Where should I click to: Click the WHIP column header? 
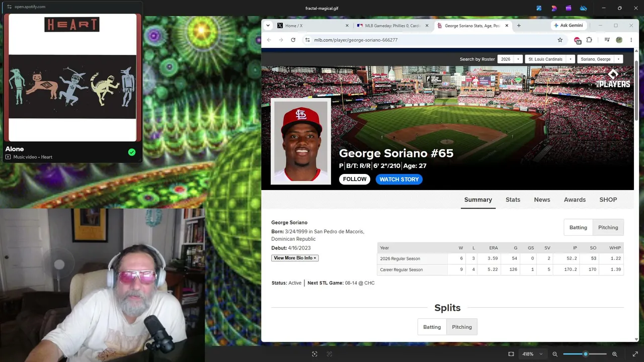click(x=615, y=248)
